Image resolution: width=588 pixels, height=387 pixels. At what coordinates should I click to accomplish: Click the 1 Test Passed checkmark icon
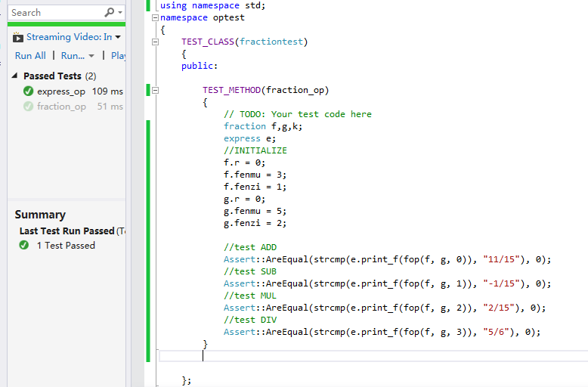point(24,245)
